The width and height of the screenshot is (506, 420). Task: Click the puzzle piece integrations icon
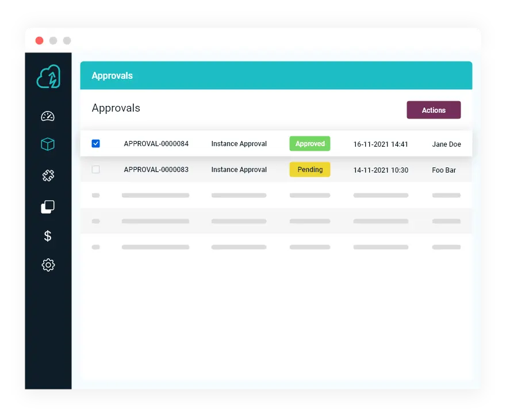[x=48, y=175]
